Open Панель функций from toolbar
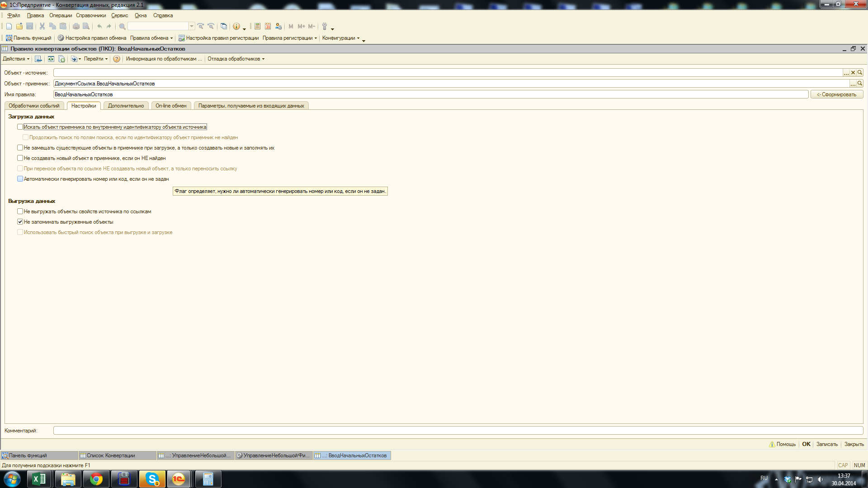This screenshot has width=868, height=488. [x=28, y=38]
